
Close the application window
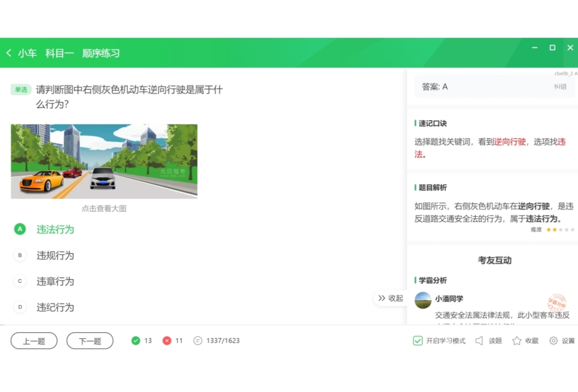click(x=570, y=47)
